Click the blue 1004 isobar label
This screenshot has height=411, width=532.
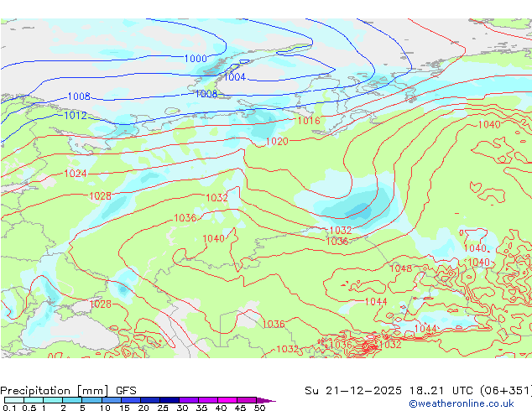click(235, 77)
